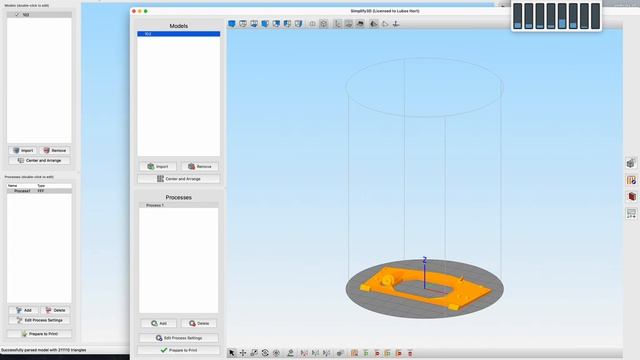Toggle the wireframe display icon
The image size is (640, 360).
click(x=384, y=24)
